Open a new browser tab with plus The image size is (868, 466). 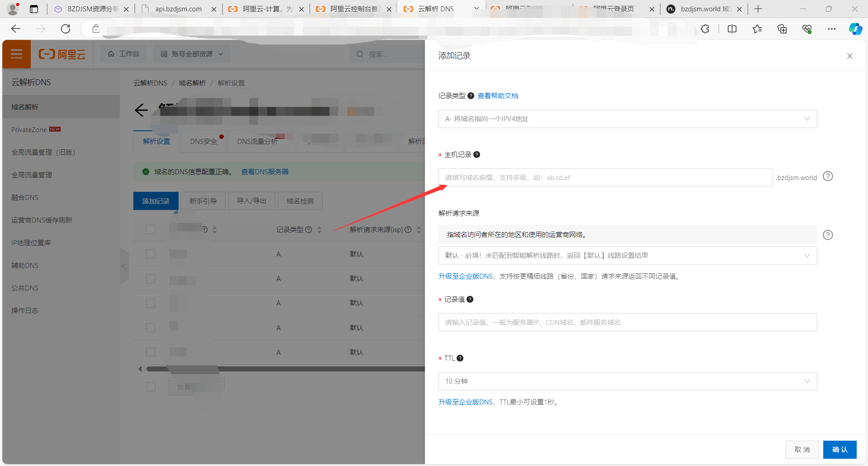758,9
